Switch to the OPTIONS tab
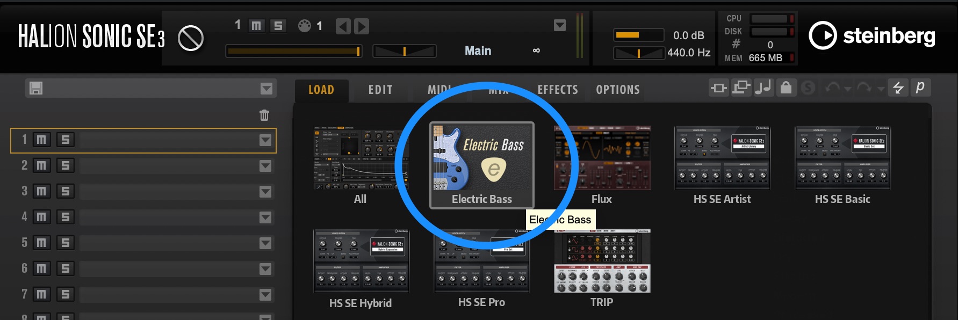The height and width of the screenshot is (320, 980). click(618, 90)
